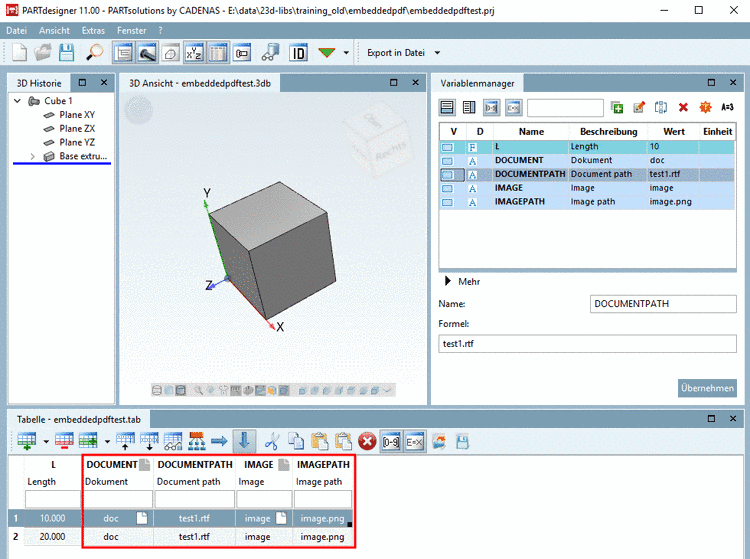Click orange hierarchy tree icon in table toolbar
This screenshot has height=559, width=750.
coord(197,441)
